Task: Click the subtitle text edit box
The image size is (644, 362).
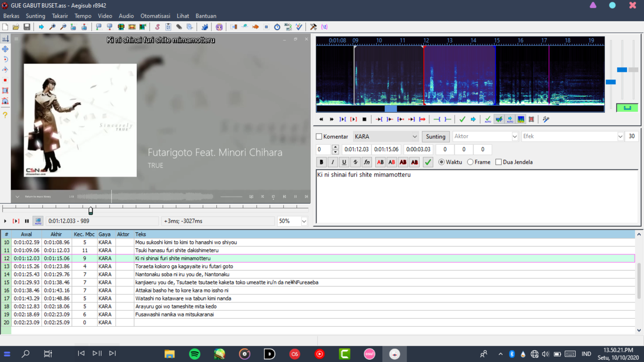Action: 477,196
